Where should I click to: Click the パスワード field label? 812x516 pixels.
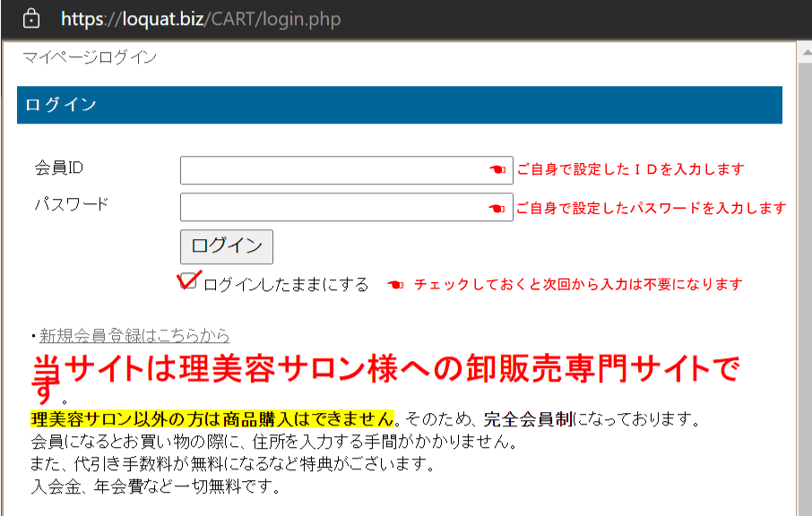[71, 203]
